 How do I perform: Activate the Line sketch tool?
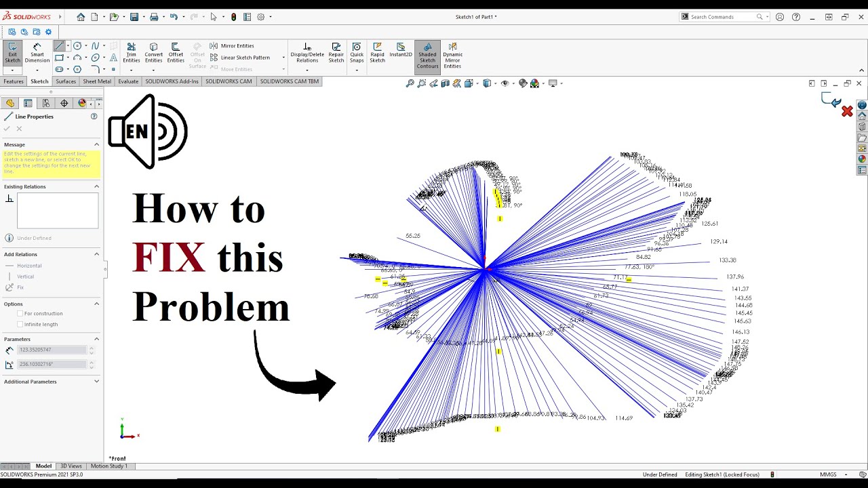pos(59,46)
